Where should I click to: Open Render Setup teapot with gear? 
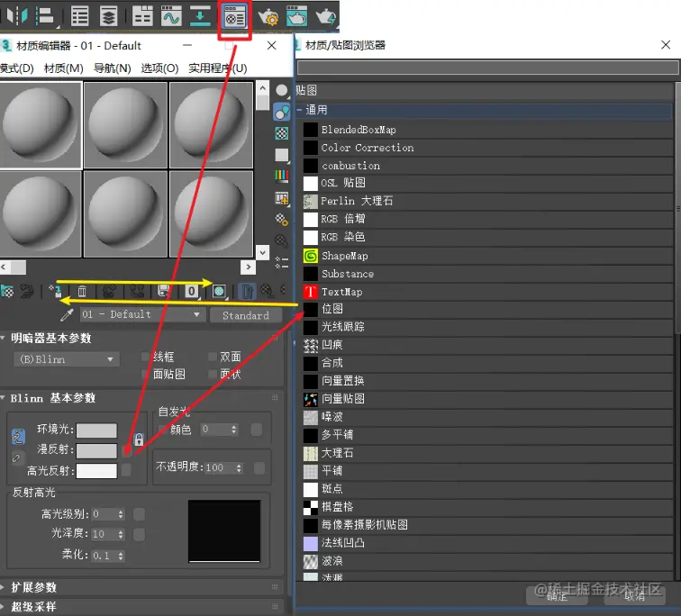point(268,17)
